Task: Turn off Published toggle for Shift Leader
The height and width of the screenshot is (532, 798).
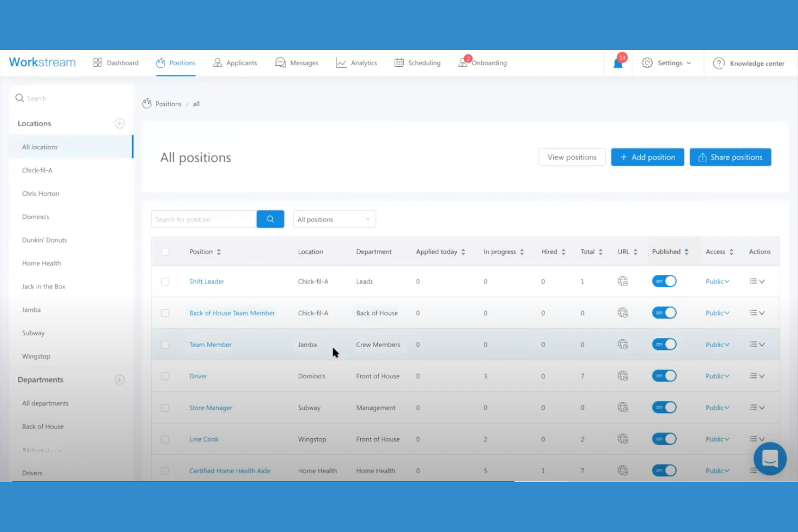Action: coord(664,281)
